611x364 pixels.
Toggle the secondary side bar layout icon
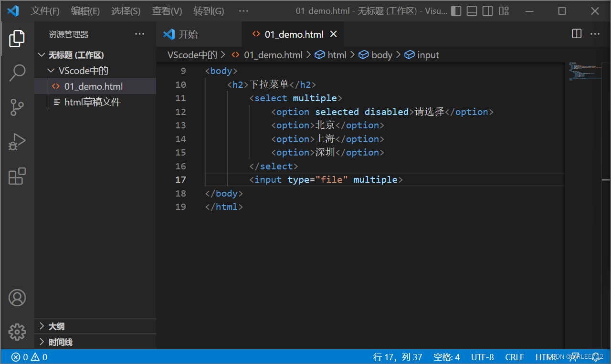click(487, 11)
